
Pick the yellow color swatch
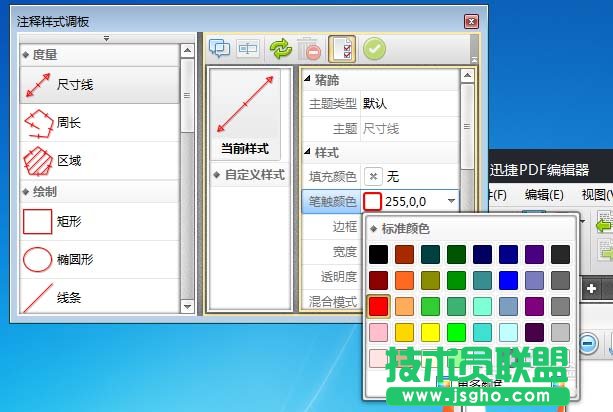click(430, 333)
